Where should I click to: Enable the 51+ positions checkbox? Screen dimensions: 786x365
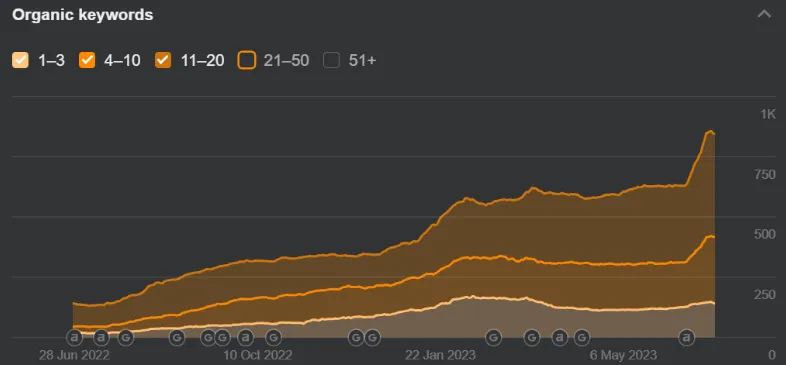click(x=331, y=61)
